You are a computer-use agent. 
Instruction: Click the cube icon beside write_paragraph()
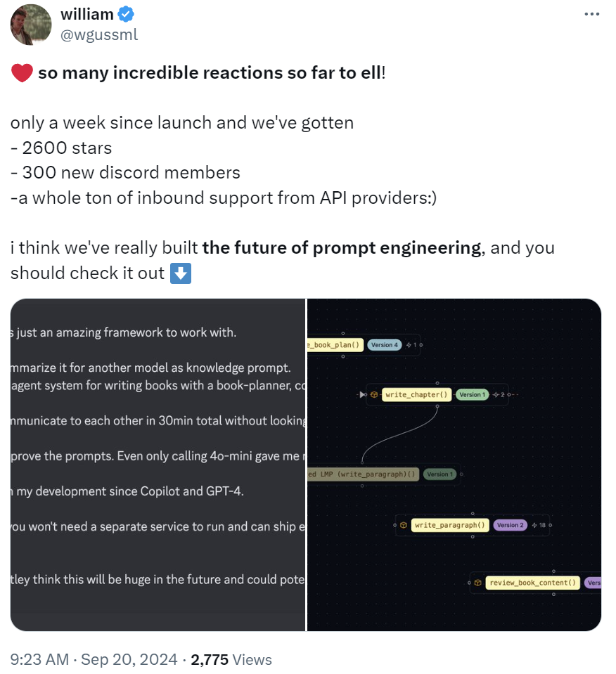tap(402, 525)
